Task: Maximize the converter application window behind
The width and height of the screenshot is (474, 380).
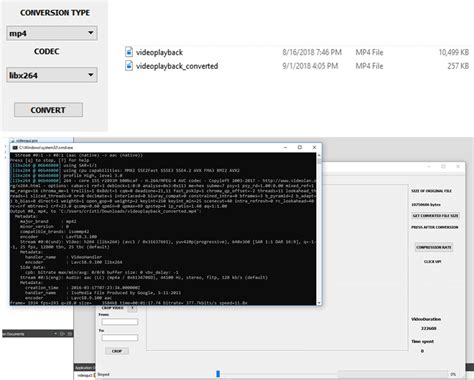Action: (443, 166)
